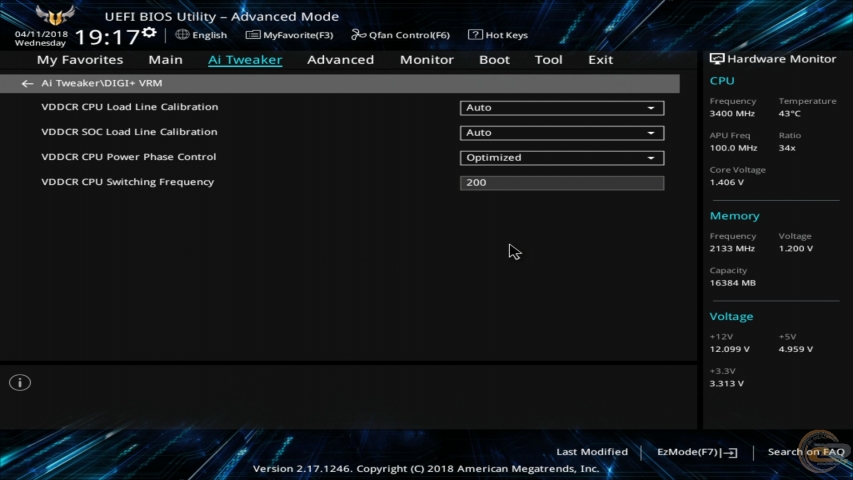Click the MyFavorite list icon

tap(253, 35)
